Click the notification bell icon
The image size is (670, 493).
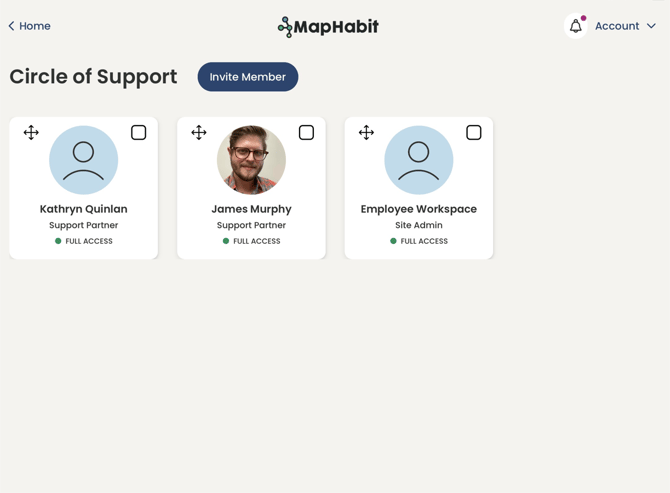pyautogui.click(x=576, y=27)
